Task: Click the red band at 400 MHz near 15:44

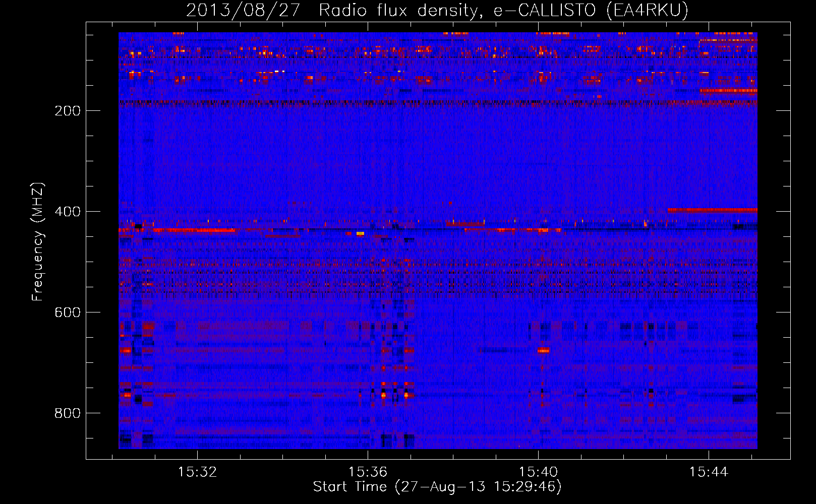Action: point(712,210)
